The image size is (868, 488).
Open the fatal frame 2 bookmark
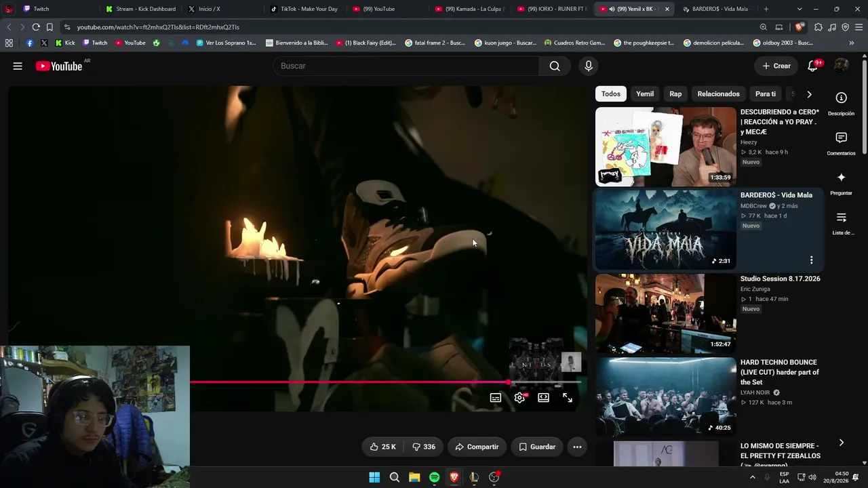click(x=435, y=43)
